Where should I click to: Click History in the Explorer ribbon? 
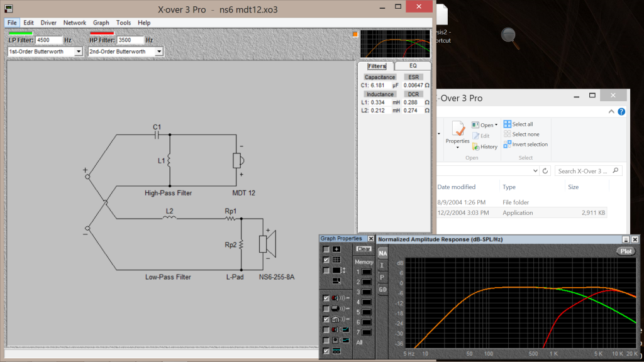[x=485, y=146]
